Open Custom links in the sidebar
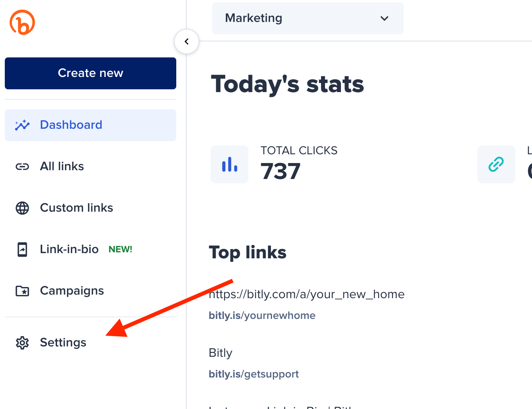 [x=91, y=208]
